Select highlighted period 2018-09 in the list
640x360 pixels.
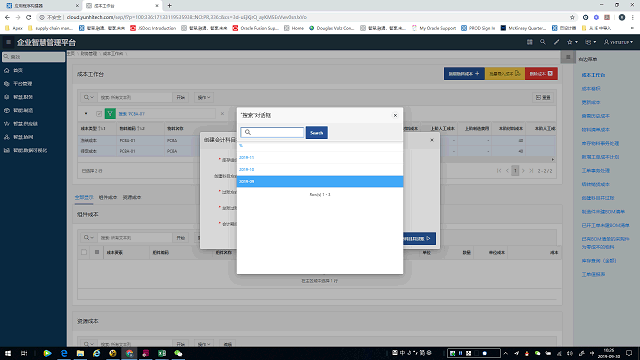(x=320, y=181)
